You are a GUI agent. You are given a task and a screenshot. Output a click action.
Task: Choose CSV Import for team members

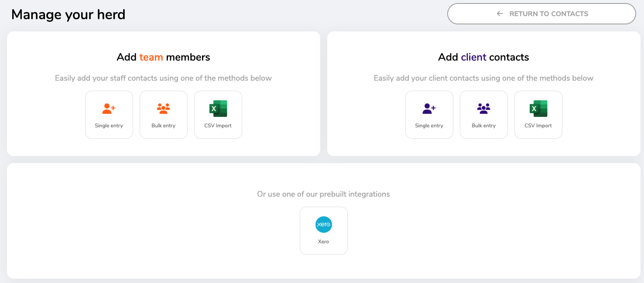tap(218, 115)
